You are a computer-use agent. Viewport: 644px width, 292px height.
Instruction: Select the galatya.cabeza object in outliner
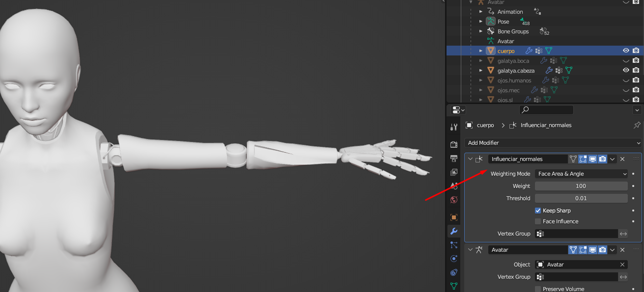click(516, 70)
